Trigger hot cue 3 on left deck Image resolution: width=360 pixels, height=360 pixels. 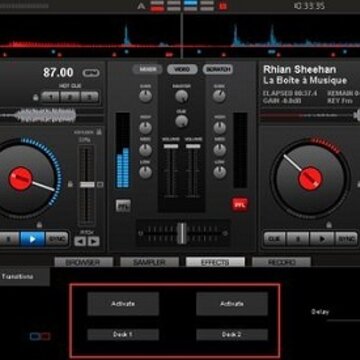(x=90, y=97)
